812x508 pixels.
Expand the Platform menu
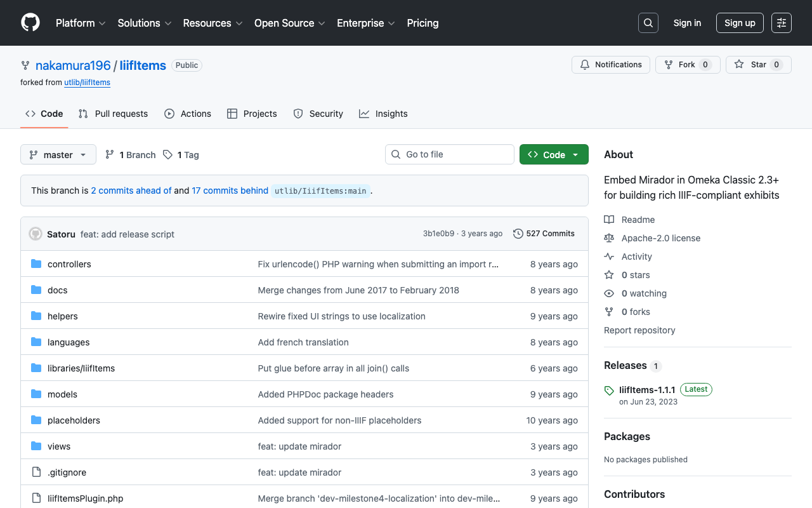point(80,23)
